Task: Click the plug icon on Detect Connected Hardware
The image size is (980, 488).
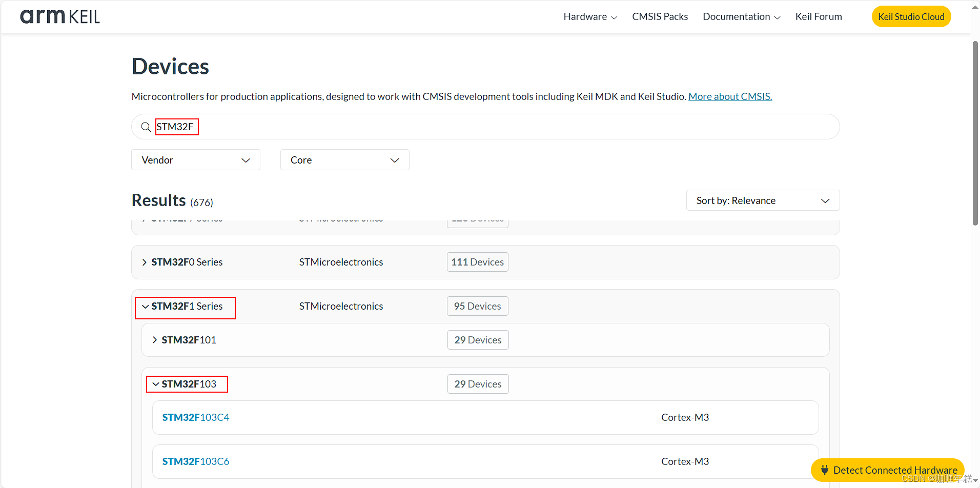Action: click(x=824, y=470)
